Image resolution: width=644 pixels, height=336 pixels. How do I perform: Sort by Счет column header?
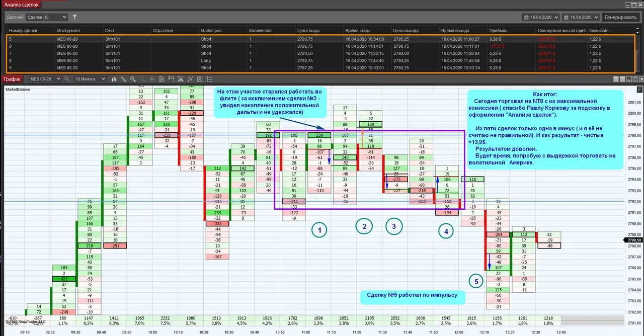tap(126, 30)
